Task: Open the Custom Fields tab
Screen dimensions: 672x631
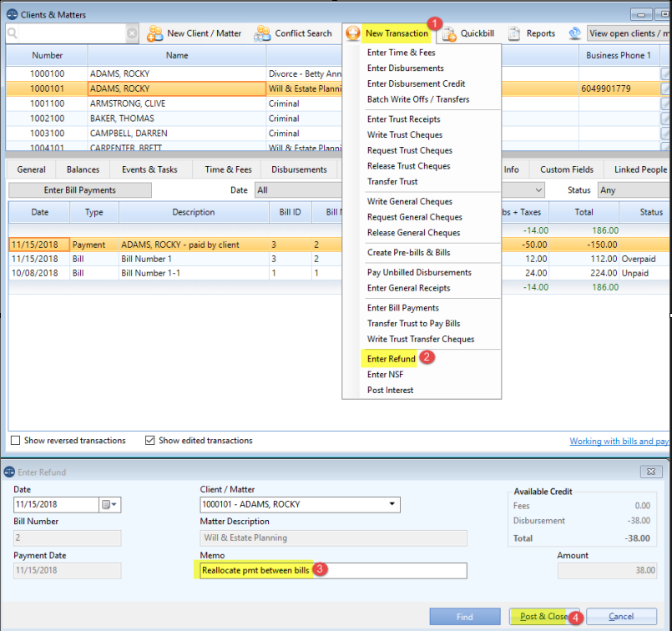Action: [567, 169]
